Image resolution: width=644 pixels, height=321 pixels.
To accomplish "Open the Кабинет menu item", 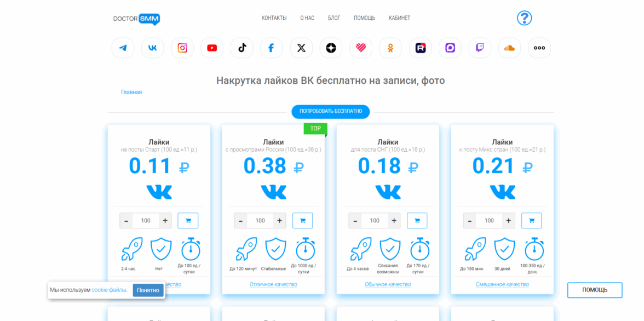I will click(x=399, y=18).
